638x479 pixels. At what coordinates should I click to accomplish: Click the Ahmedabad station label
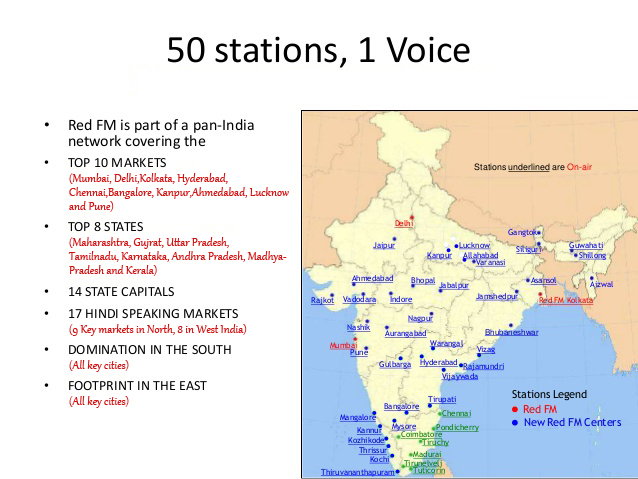pos(372,278)
